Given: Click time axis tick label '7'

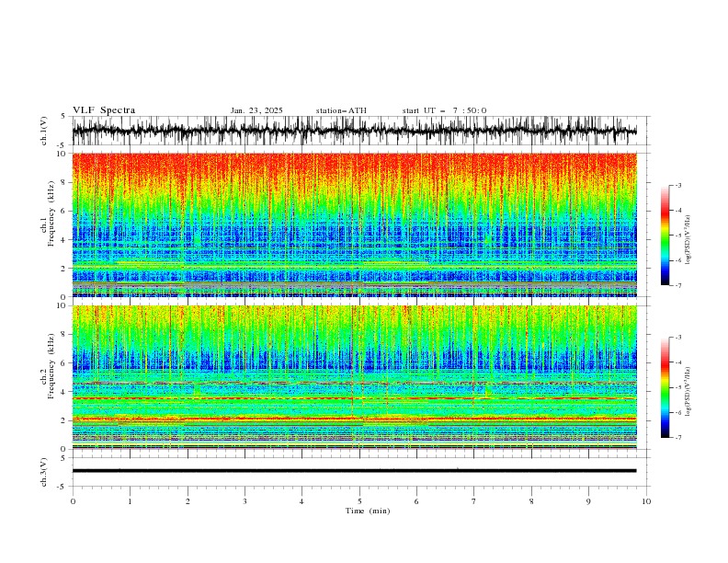Looking at the screenshot, I should [x=474, y=501].
